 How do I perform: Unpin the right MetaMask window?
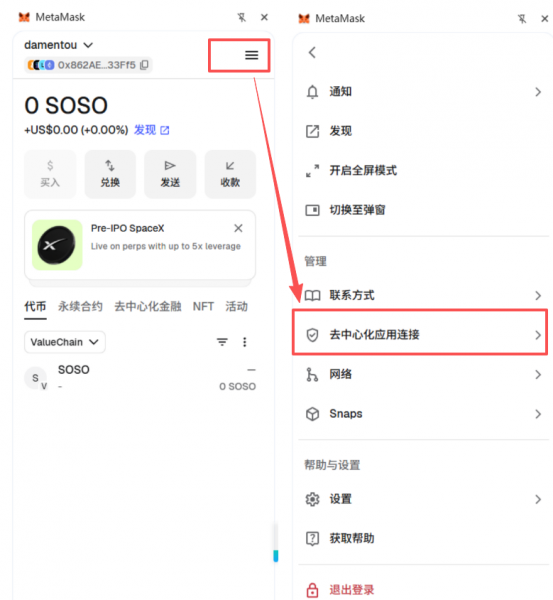coord(522,18)
